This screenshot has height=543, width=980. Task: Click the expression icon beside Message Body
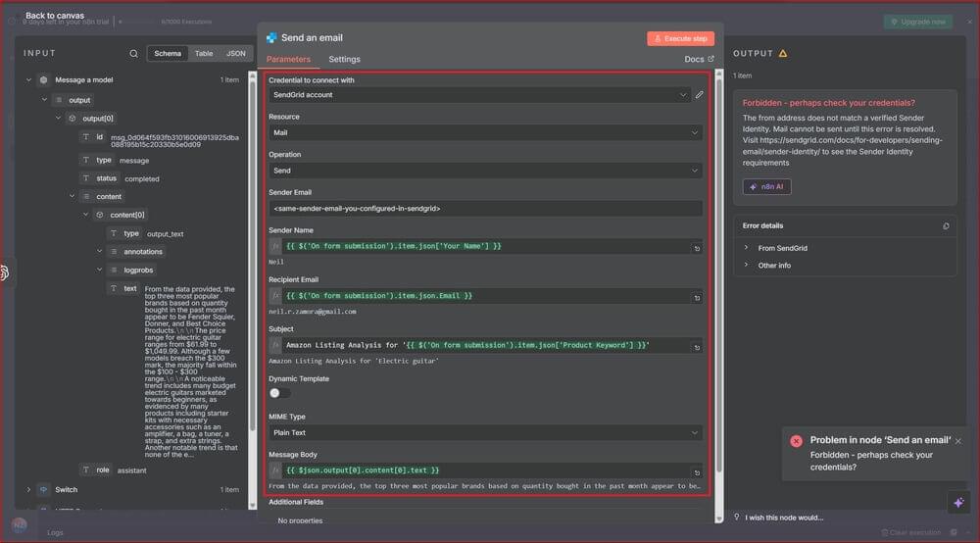tap(275, 471)
